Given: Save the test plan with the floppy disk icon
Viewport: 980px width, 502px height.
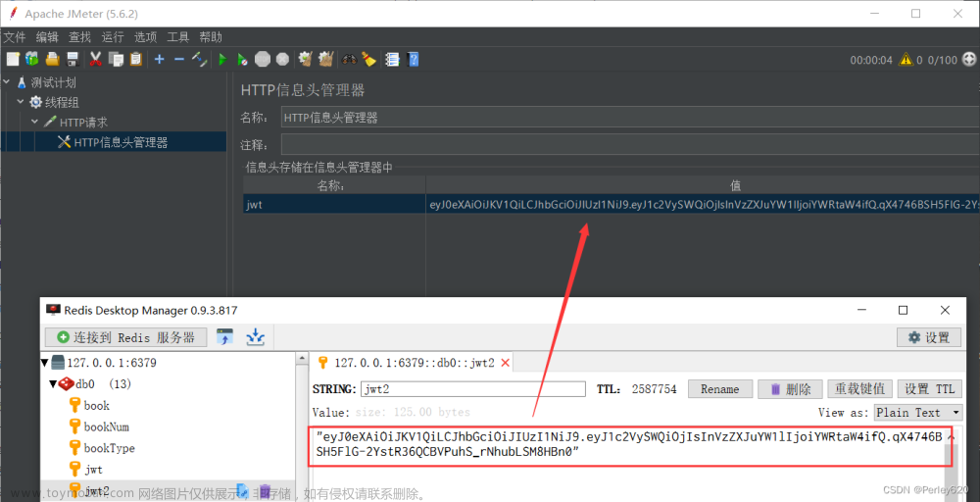Looking at the screenshot, I should click(x=73, y=60).
